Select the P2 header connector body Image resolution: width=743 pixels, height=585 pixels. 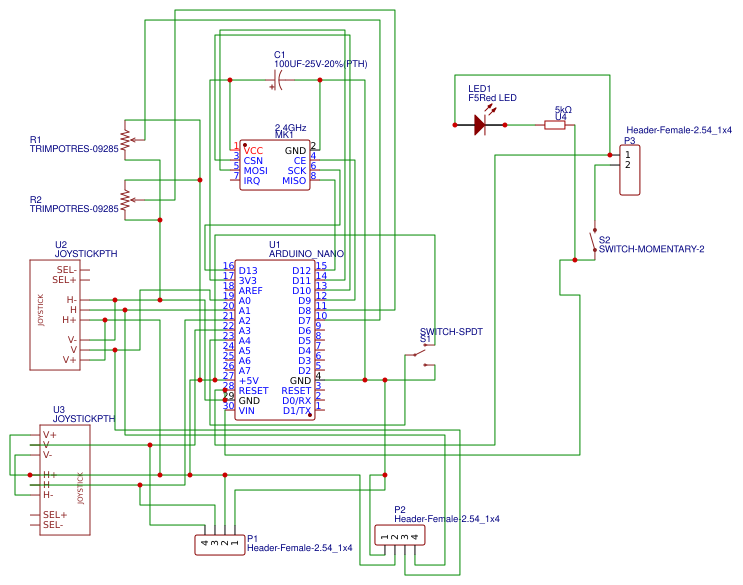click(399, 535)
